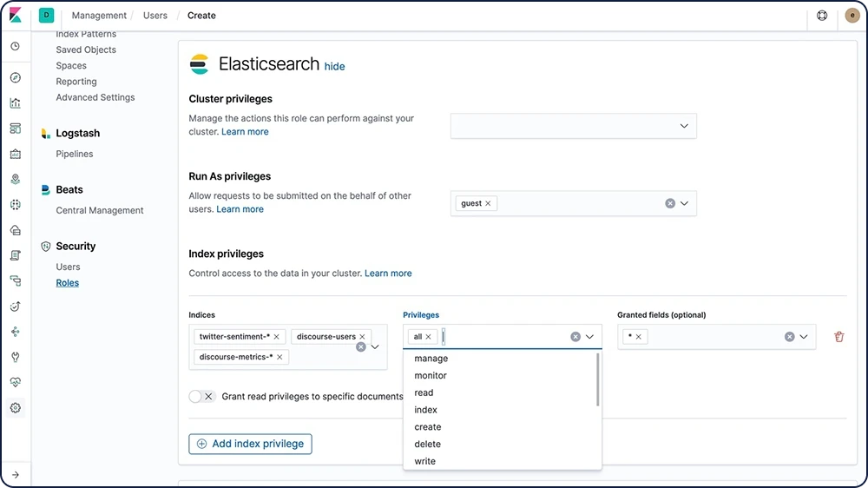Open Logs icon in sidebar
Image resolution: width=868 pixels, height=488 pixels.
pyautogui.click(x=16, y=255)
